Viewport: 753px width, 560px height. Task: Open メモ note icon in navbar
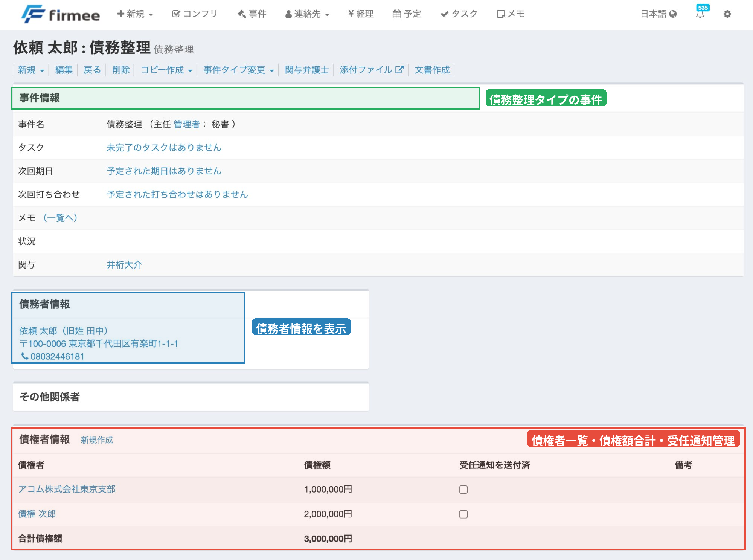pyautogui.click(x=500, y=14)
